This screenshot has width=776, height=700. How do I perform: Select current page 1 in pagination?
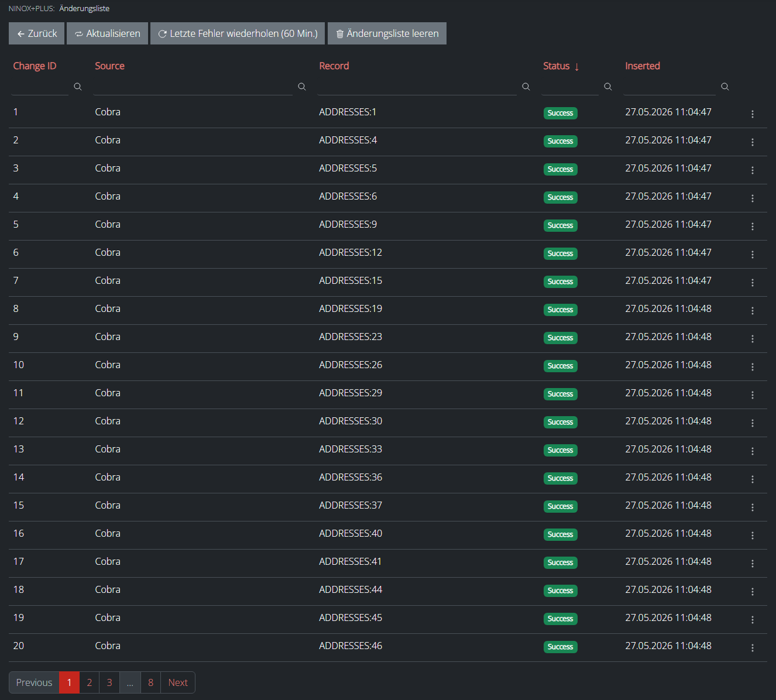click(69, 682)
